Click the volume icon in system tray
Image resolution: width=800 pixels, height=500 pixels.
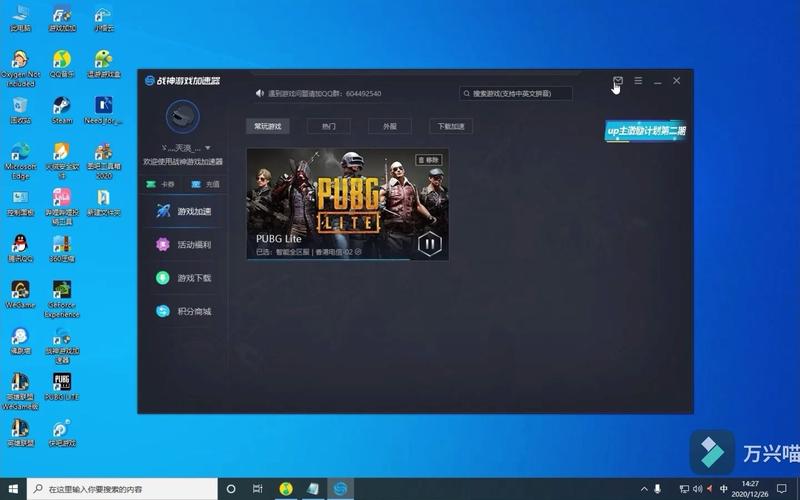click(697, 489)
